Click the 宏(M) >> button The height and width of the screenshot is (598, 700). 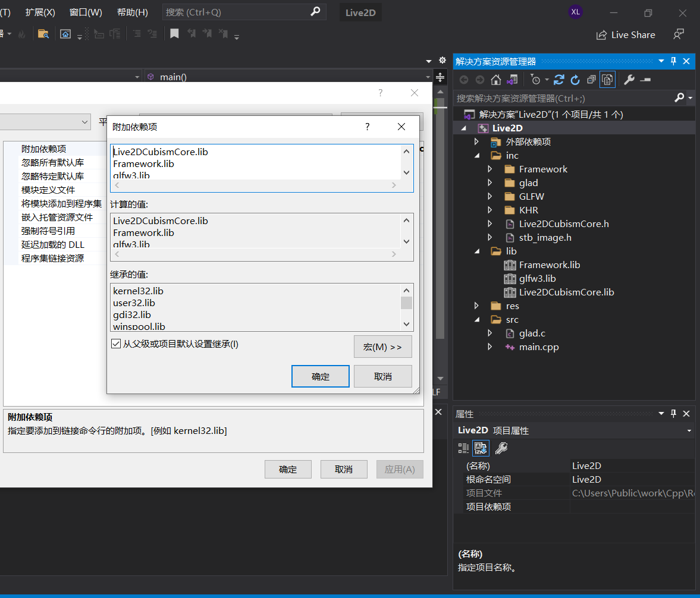point(382,347)
